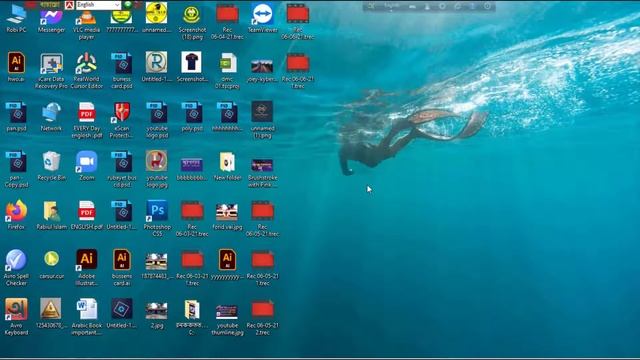Select youtube thumline.jpg image

(x=227, y=319)
